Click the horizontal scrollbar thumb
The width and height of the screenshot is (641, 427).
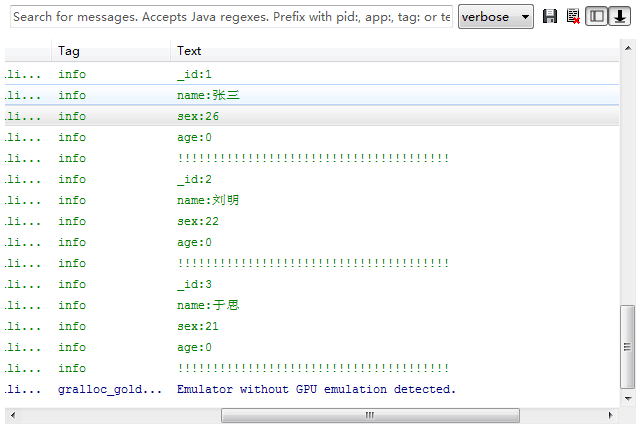click(x=368, y=415)
